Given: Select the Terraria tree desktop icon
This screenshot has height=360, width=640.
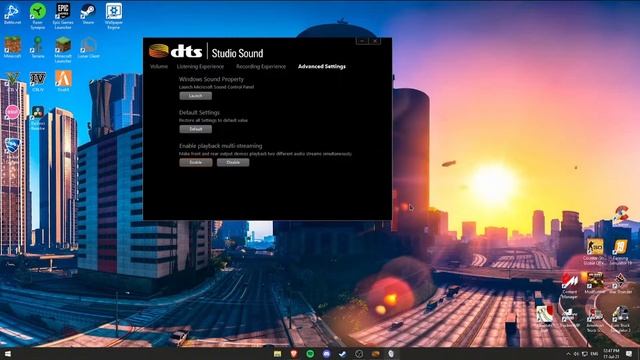Looking at the screenshot, I should [38, 47].
